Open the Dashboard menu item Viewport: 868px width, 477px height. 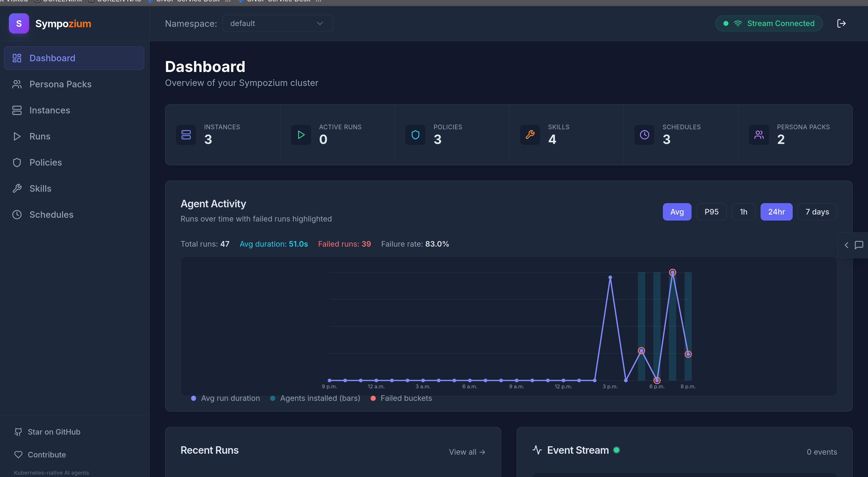pos(74,58)
